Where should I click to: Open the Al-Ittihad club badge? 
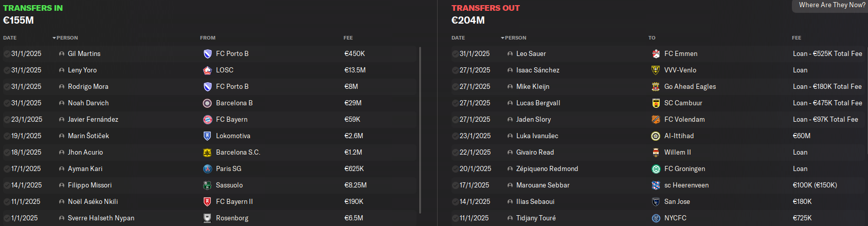coord(656,136)
